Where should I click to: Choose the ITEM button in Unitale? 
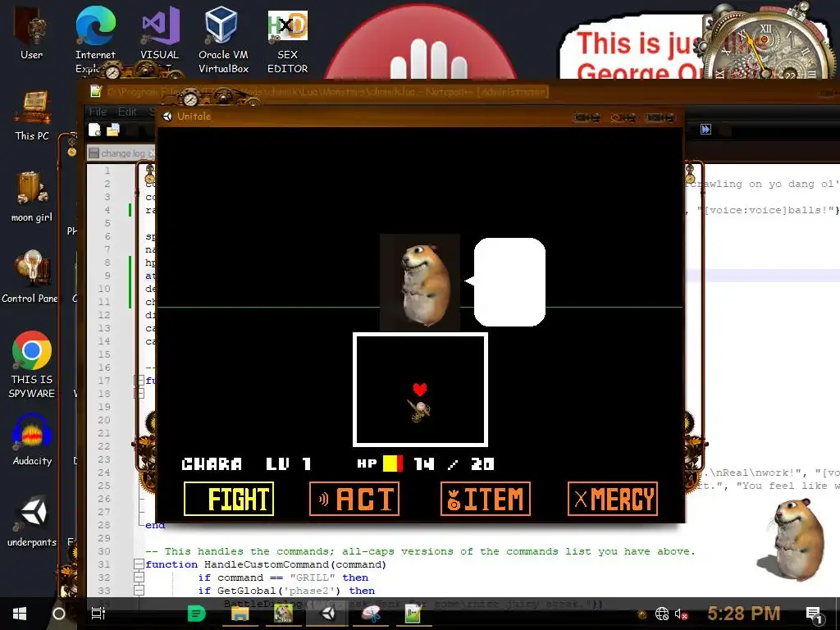click(486, 499)
